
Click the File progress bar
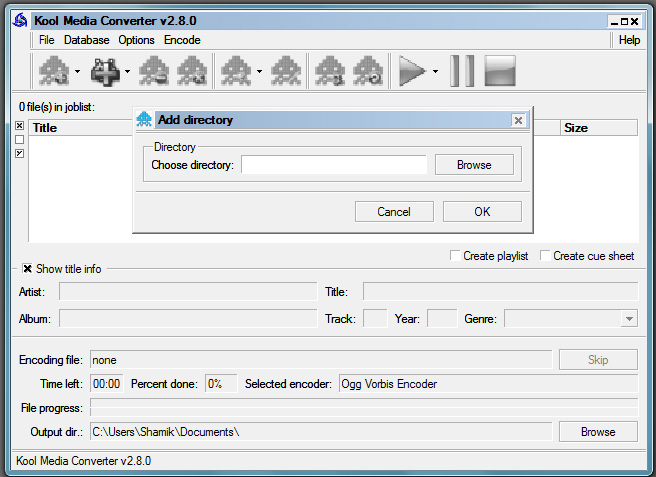click(x=364, y=408)
